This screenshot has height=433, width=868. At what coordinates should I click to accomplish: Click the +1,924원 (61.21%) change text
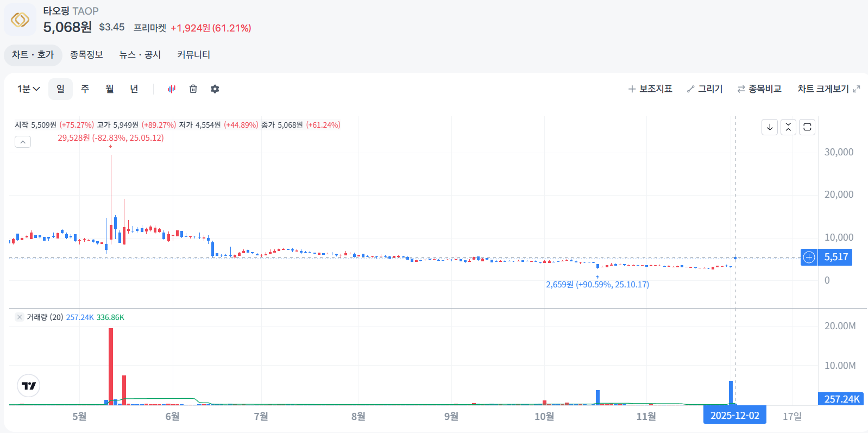[x=211, y=28]
